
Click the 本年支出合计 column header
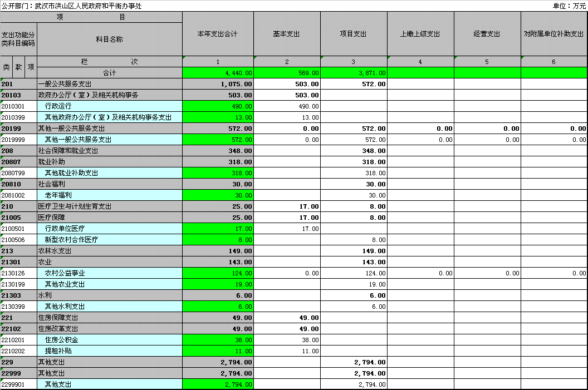(x=218, y=34)
